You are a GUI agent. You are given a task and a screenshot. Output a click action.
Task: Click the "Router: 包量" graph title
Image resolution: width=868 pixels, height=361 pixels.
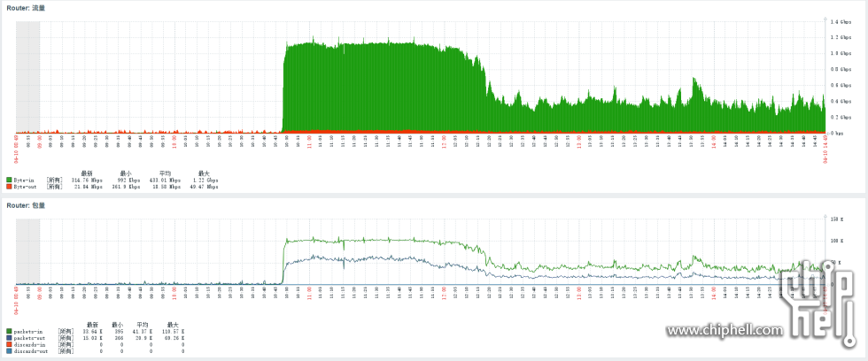click(26, 205)
